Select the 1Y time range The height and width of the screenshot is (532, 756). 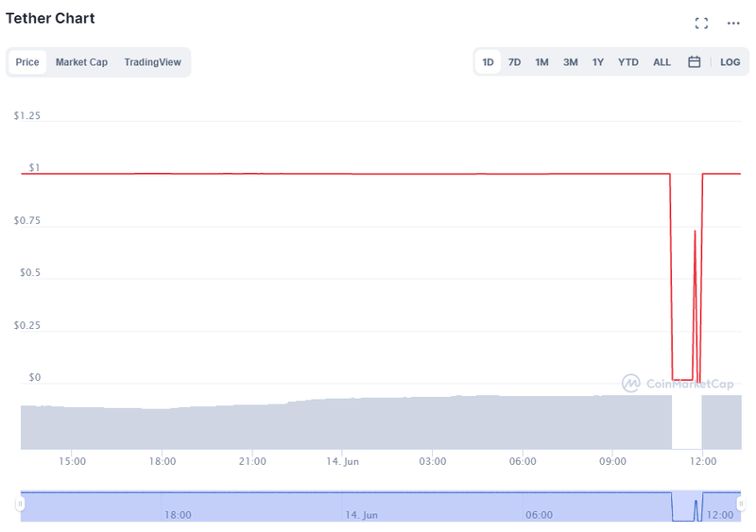point(598,62)
